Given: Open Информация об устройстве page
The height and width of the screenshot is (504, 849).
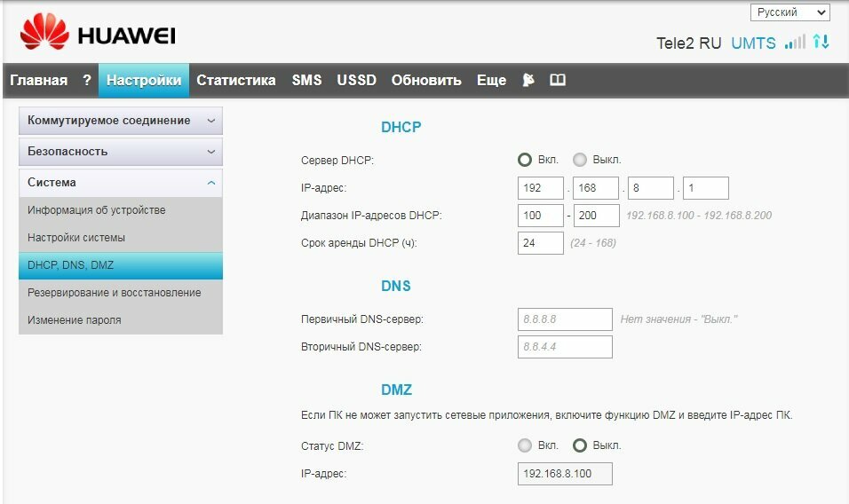Looking at the screenshot, I should (x=121, y=209).
